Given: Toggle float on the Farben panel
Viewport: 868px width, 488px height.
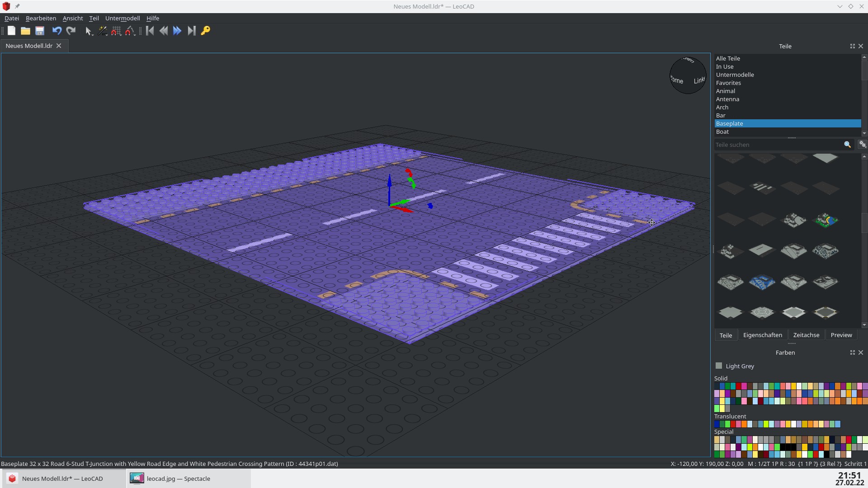Looking at the screenshot, I should (852, 352).
